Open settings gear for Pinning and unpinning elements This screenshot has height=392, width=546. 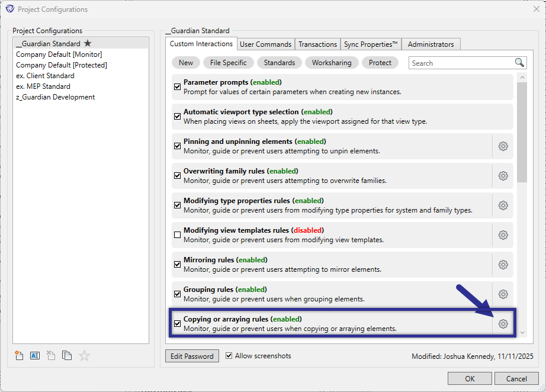tap(503, 146)
